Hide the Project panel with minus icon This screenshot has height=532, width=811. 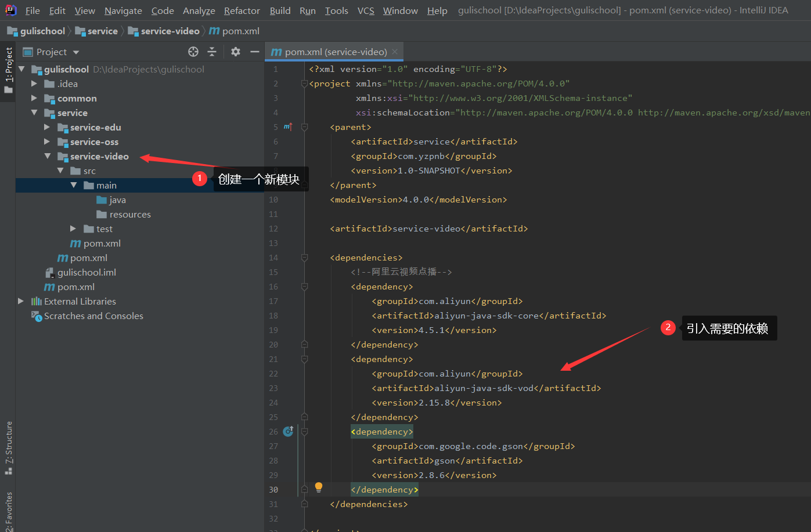point(254,52)
